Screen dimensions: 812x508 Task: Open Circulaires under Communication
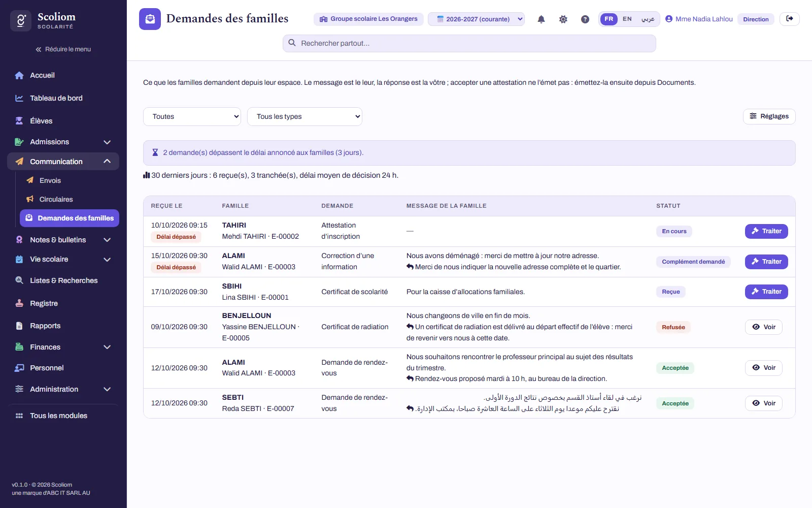69,199
